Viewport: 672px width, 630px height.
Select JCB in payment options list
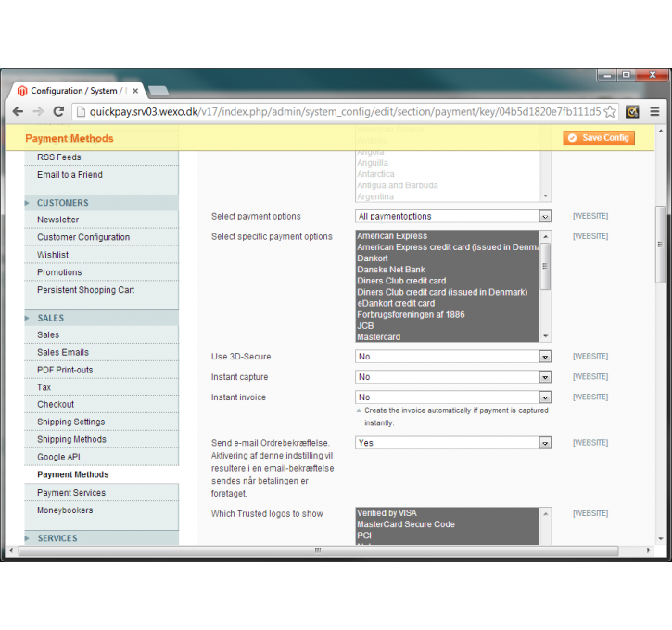pyautogui.click(x=448, y=326)
